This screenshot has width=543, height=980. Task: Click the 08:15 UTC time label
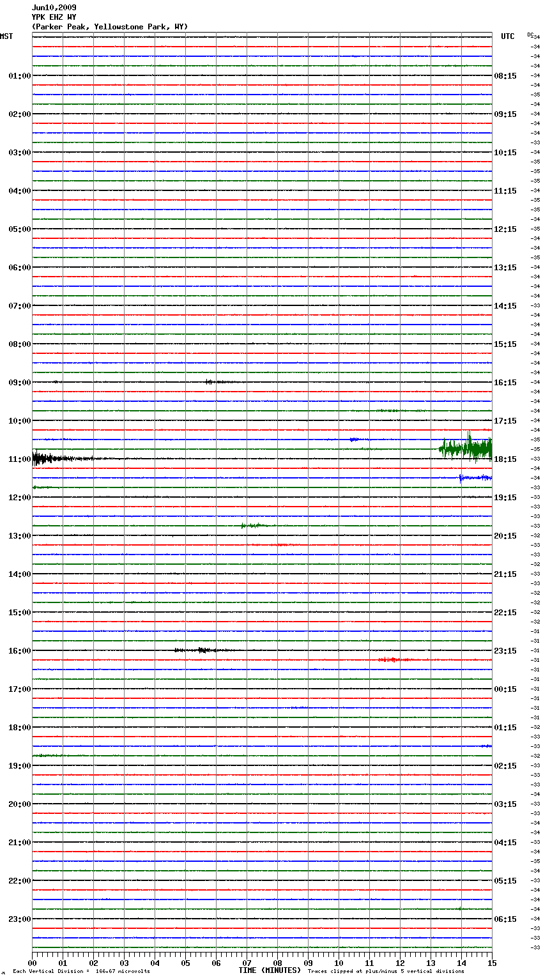(505, 76)
